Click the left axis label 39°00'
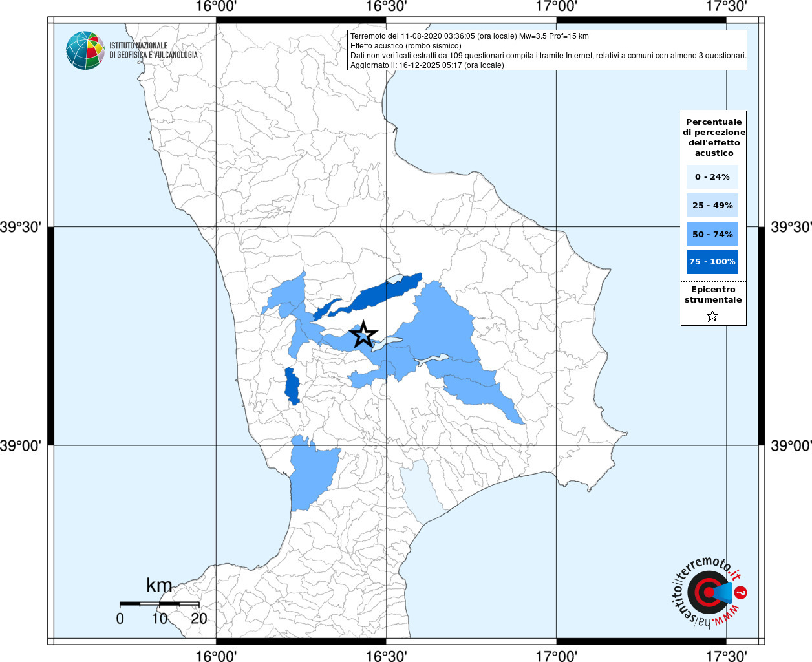The width and height of the screenshot is (812, 662). click(21, 445)
